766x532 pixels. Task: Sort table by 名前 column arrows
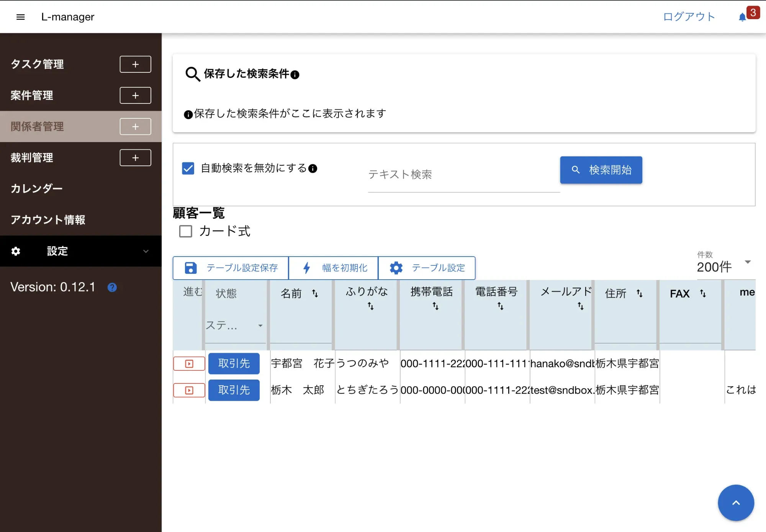(315, 293)
